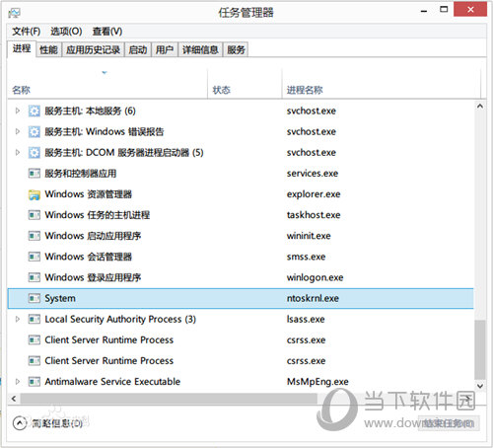Click the Task Manager title bar app icon
The height and width of the screenshot is (448, 493).
[x=14, y=13]
